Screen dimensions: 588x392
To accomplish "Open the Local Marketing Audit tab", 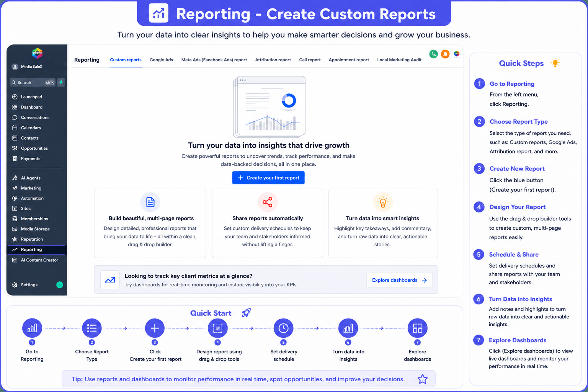I will pyautogui.click(x=399, y=60).
